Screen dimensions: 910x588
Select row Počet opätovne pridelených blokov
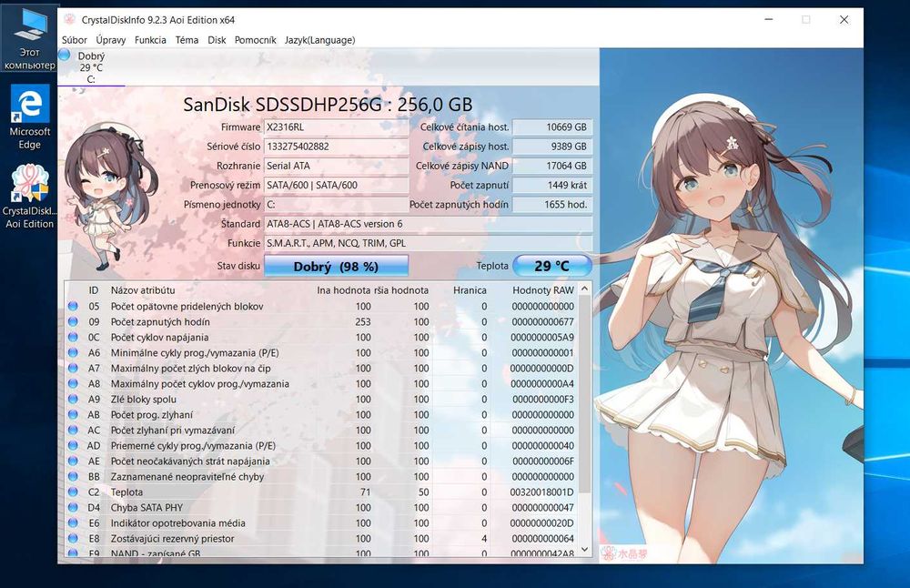point(321,306)
